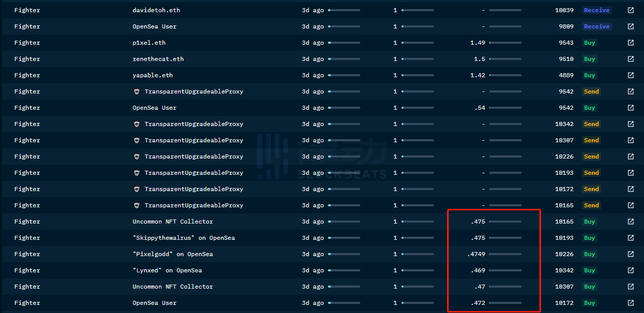Open external link for token 9809 row
Screen dimensions: 644x313
point(631,26)
